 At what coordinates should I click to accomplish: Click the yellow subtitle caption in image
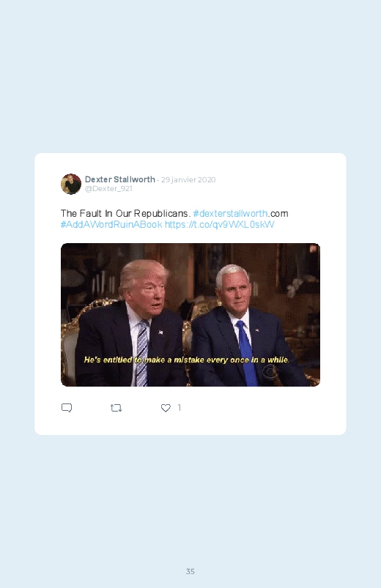click(187, 360)
